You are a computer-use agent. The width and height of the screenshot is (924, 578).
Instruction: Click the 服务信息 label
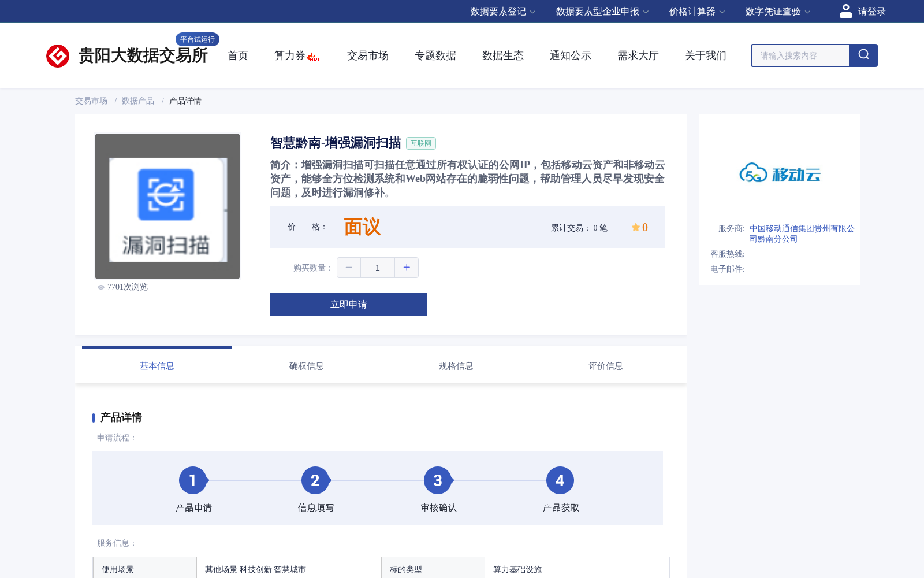117,543
